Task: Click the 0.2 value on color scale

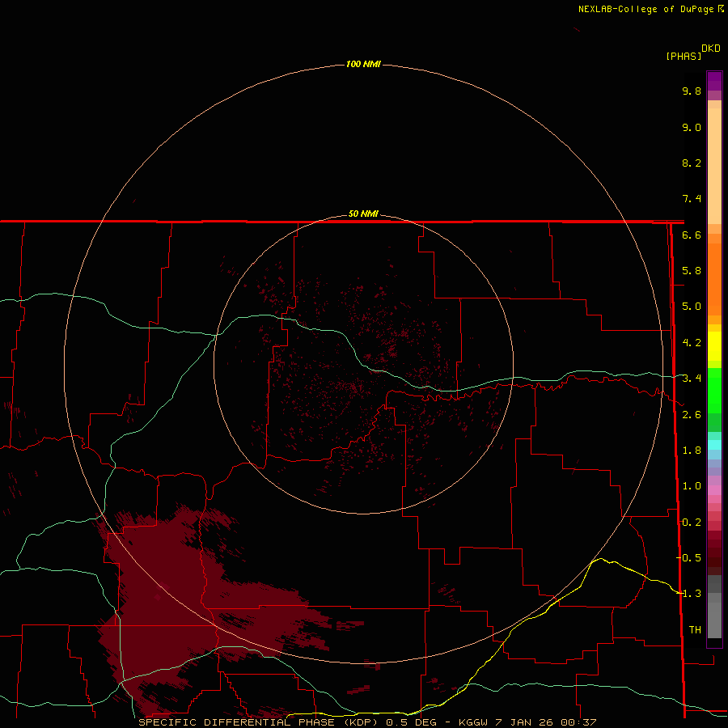Action: pyautogui.click(x=692, y=523)
